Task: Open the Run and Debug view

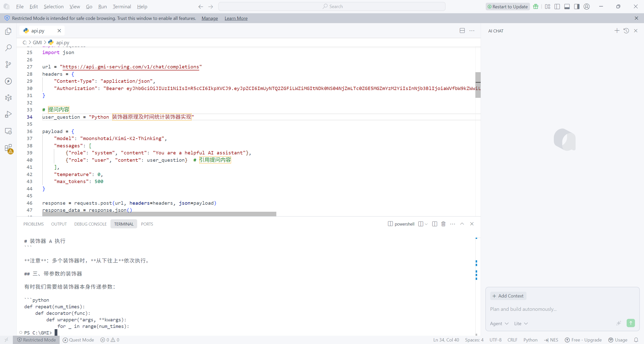Action: click(8, 114)
